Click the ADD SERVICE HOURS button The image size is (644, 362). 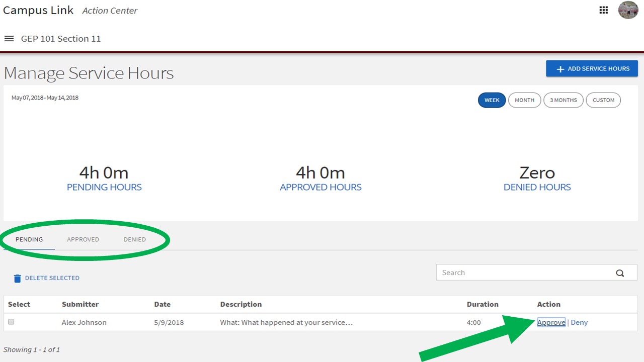pos(592,68)
